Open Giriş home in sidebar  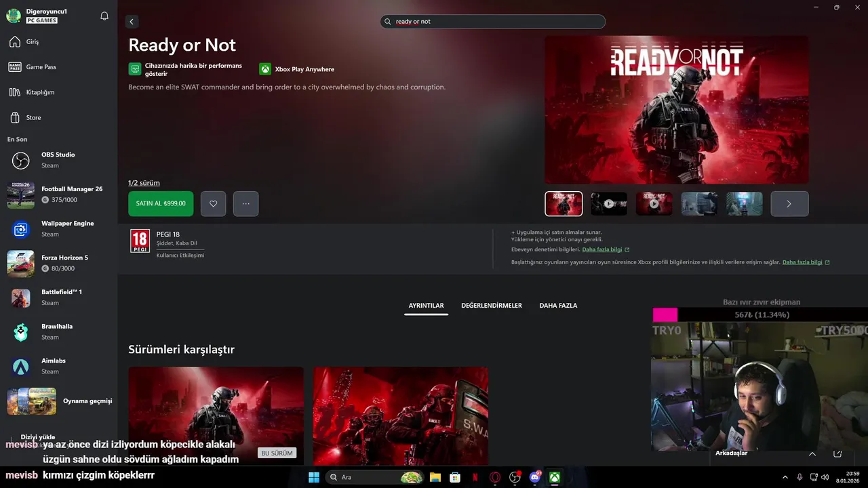pyautogui.click(x=58, y=42)
